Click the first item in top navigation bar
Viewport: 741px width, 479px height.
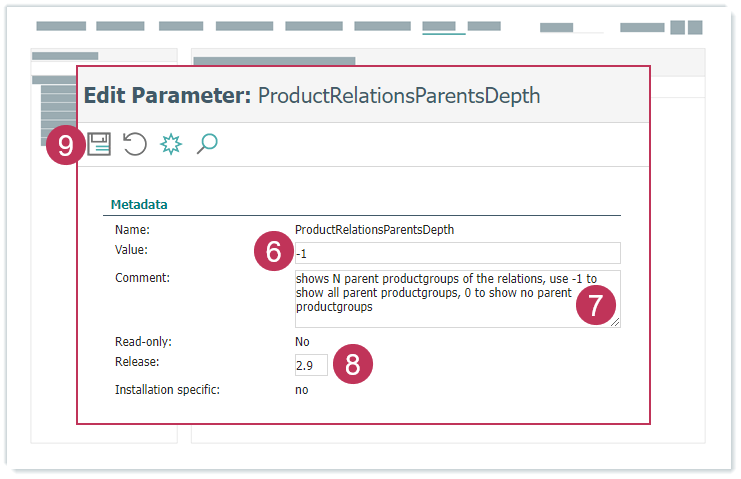(x=61, y=27)
